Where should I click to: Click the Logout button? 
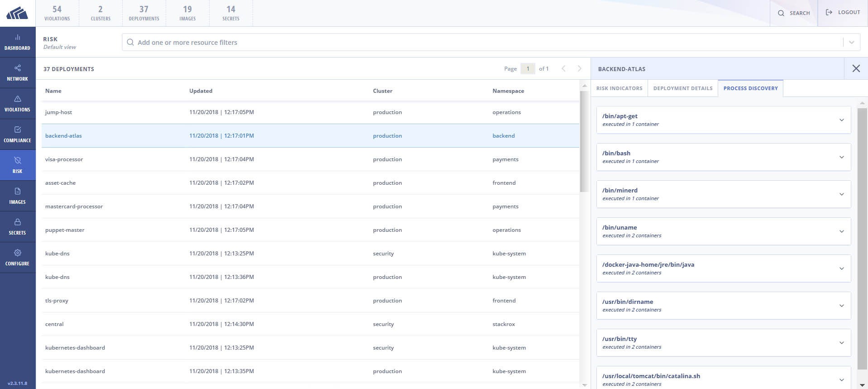click(x=843, y=13)
